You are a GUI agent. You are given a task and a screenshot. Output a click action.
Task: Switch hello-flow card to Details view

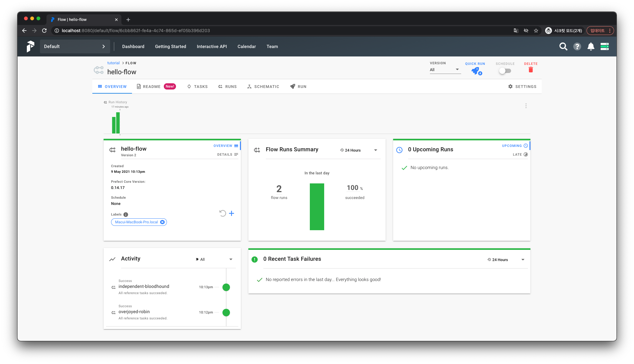pos(227,154)
